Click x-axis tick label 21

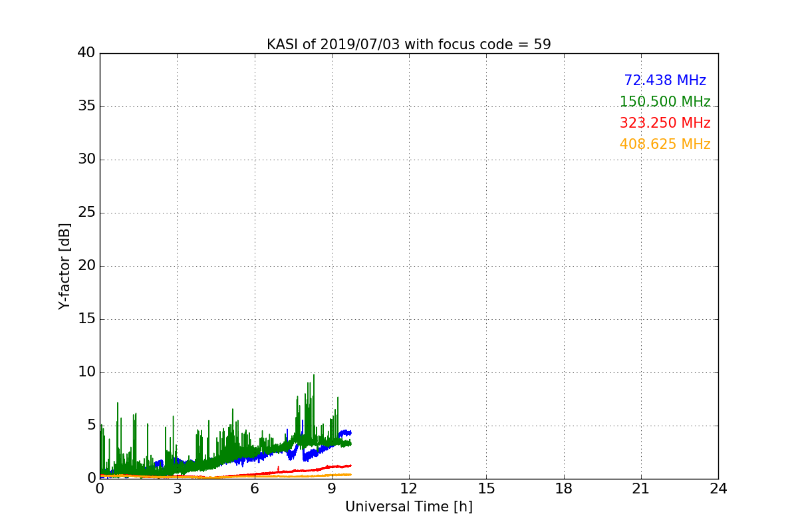pyautogui.click(x=641, y=489)
